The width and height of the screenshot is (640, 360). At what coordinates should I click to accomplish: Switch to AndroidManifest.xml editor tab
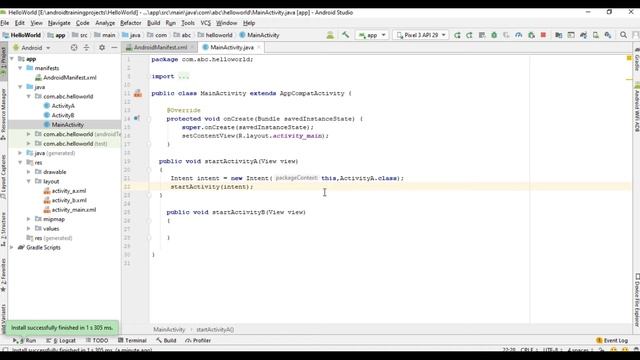(160, 47)
